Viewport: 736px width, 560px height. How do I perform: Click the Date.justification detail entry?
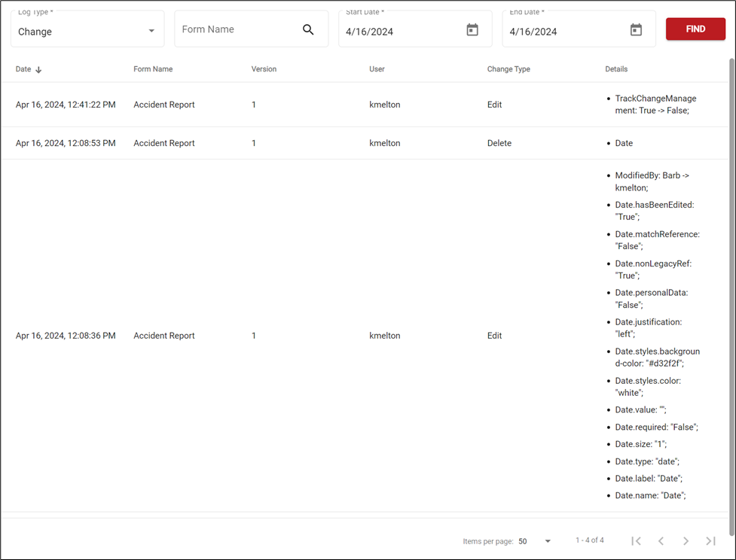pyautogui.click(x=648, y=328)
